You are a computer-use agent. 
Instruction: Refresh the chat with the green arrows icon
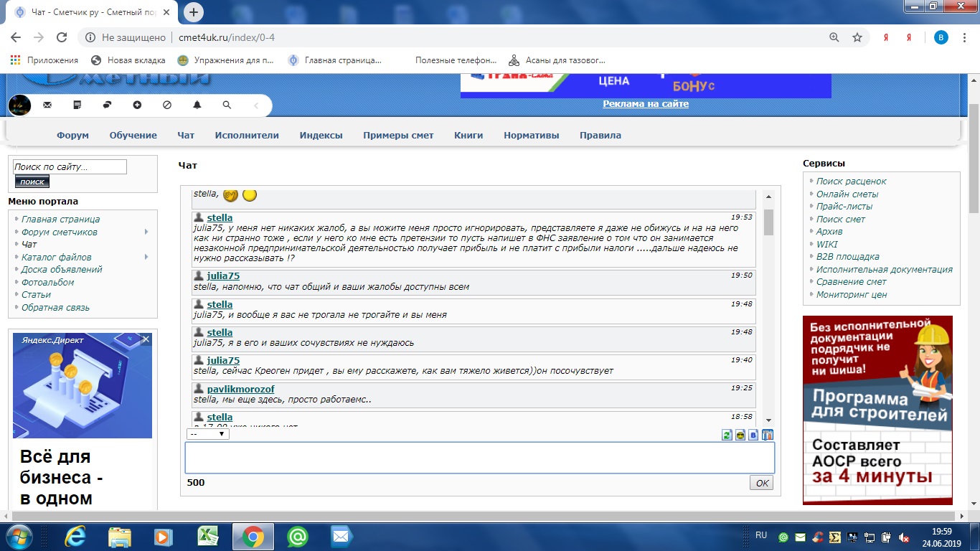click(727, 435)
